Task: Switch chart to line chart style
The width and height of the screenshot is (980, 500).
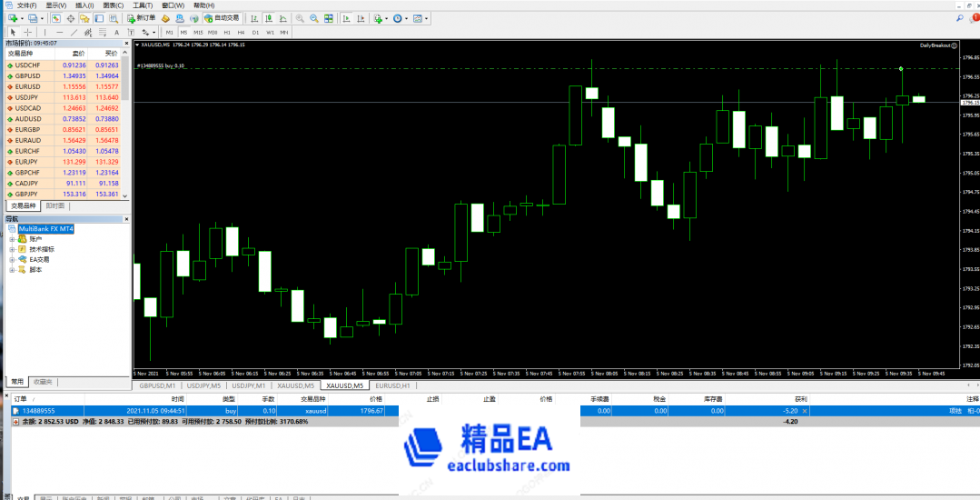Action: [x=283, y=18]
